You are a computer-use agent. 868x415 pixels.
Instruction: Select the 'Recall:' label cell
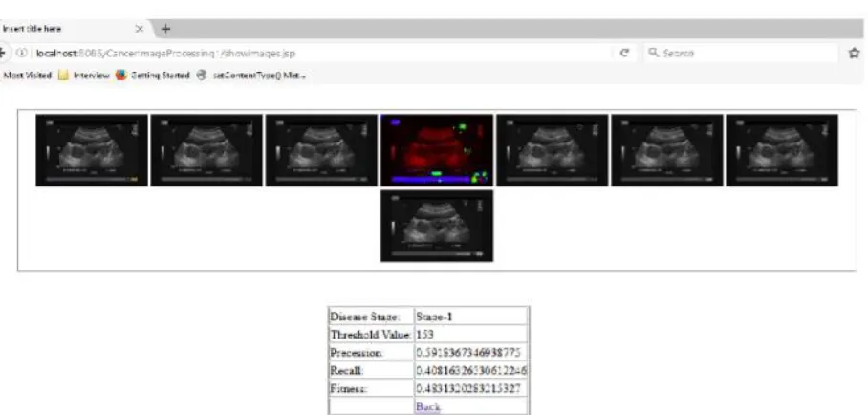coord(371,370)
